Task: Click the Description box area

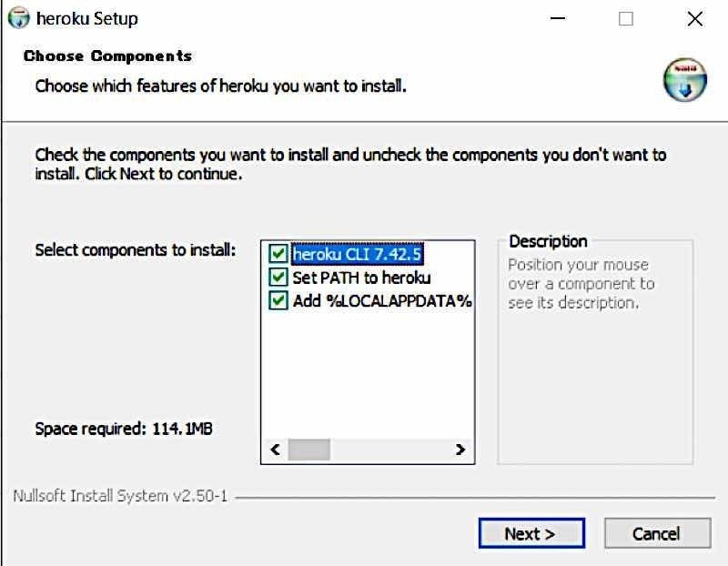Action: (x=595, y=364)
